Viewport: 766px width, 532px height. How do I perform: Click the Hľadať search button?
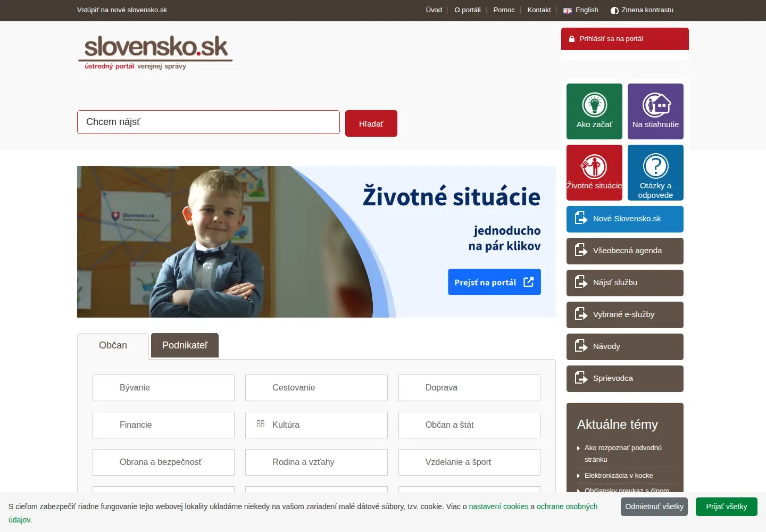pos(371,123)
